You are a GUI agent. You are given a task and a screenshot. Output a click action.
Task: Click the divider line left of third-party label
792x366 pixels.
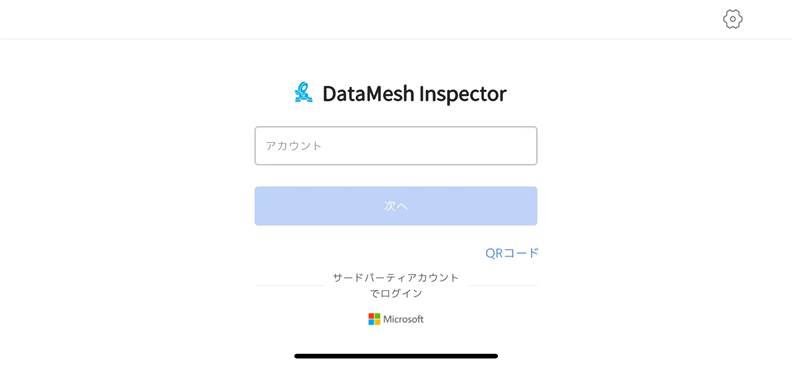point(290,285)
